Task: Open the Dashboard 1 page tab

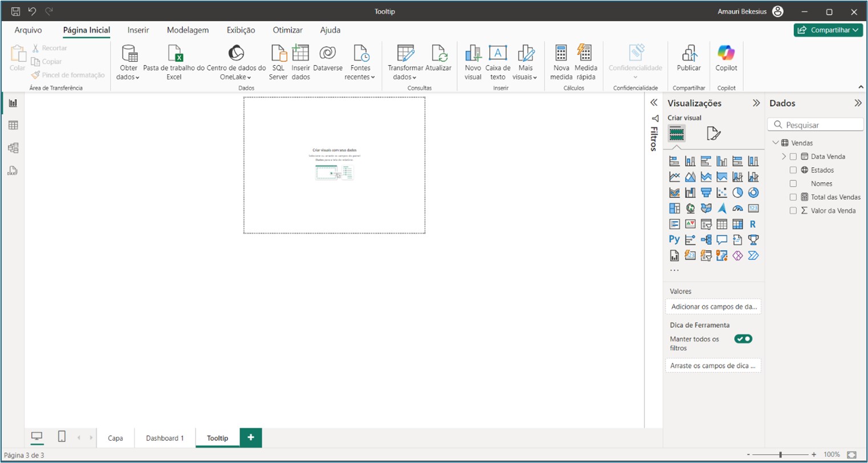Action: [x=164, y=437]
